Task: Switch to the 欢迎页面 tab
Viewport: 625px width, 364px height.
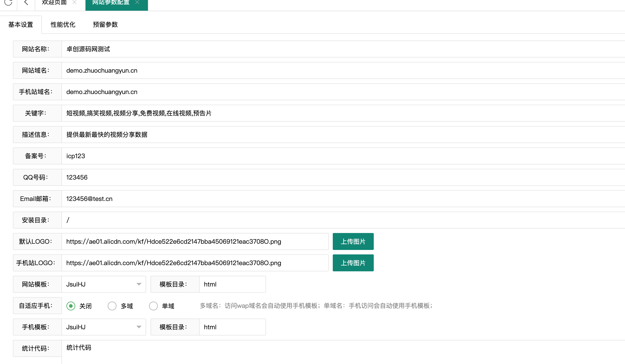Action: (54, 2)
